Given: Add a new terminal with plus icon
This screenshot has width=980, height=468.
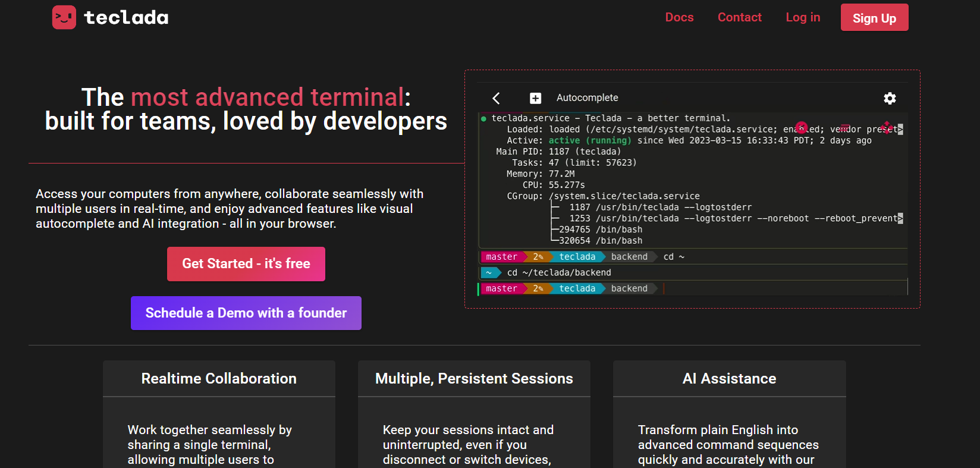Looking at the screenshot, I should (535, 98).
